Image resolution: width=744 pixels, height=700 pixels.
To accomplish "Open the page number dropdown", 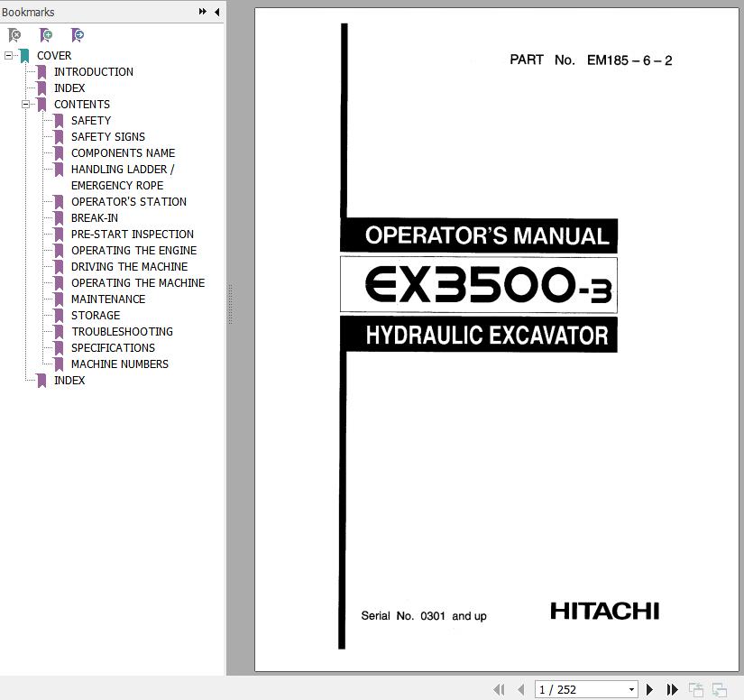I will [631, 690].
